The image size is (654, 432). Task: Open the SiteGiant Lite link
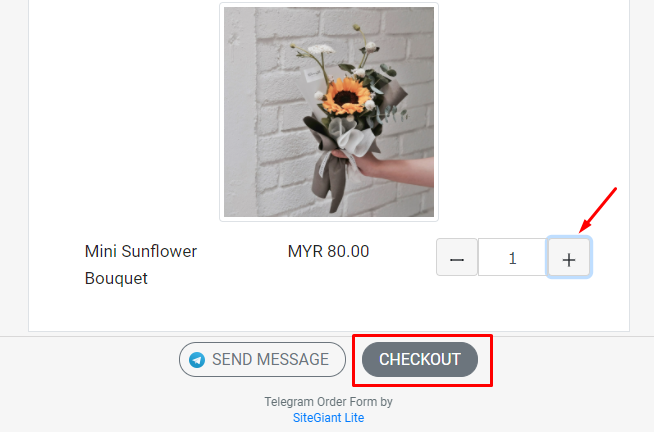tap(328, 417)
